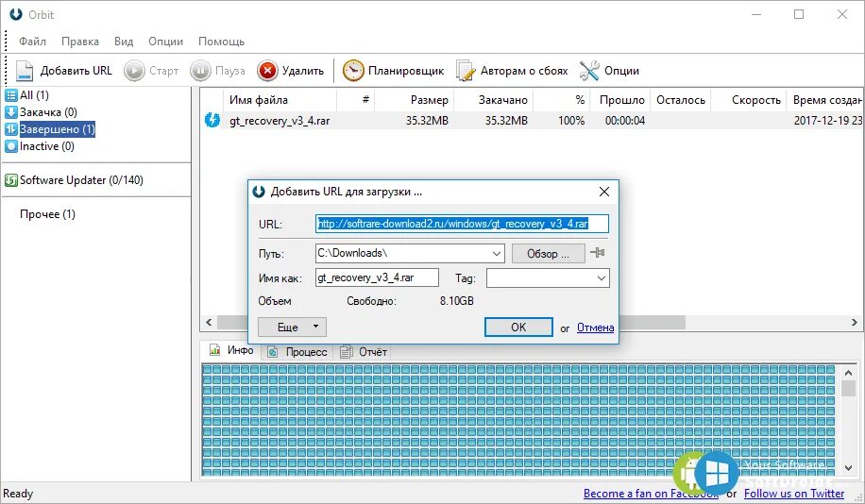
Task: Click the 100% progress cell
Action: click(571, 120)
